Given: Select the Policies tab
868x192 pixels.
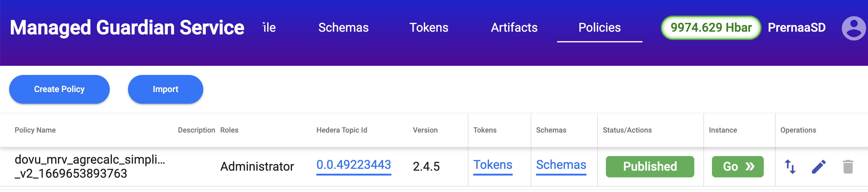Looking at the screenshot, I should [599, 28].
